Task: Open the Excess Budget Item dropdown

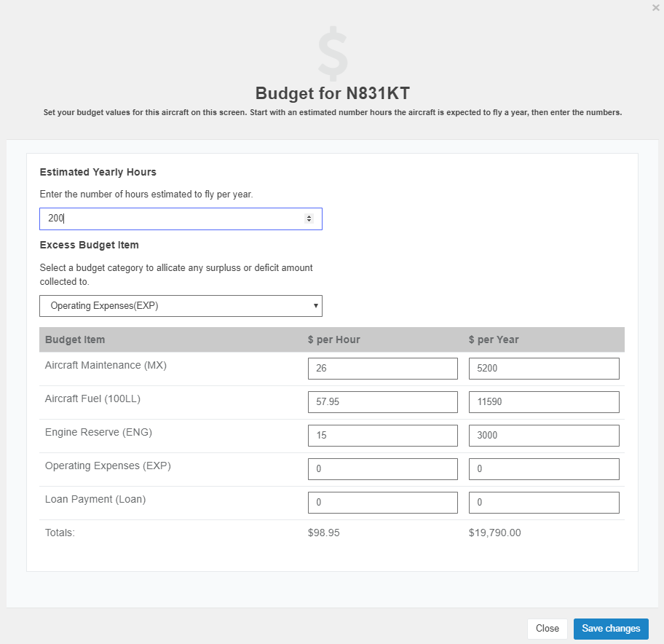Action: click(181, 305)
